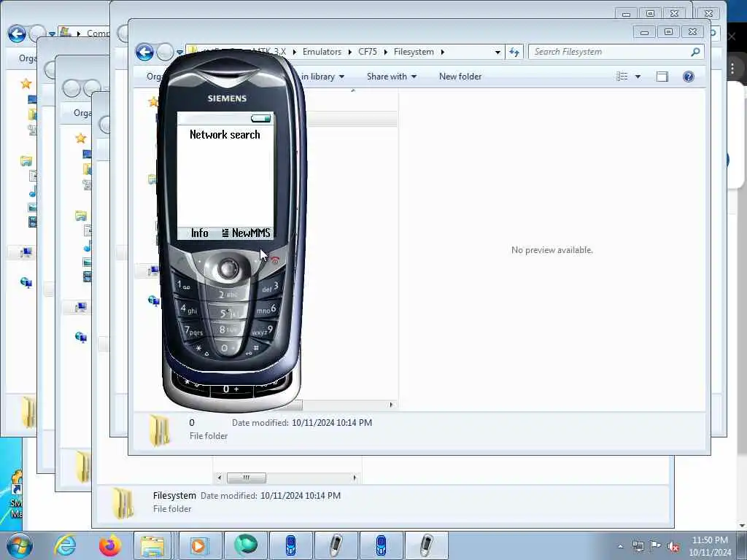The height and width of the screenshot is (560, 747).
Task: Click the CF75 breadcrumb in address bar
Action: (x=368, y=52)
